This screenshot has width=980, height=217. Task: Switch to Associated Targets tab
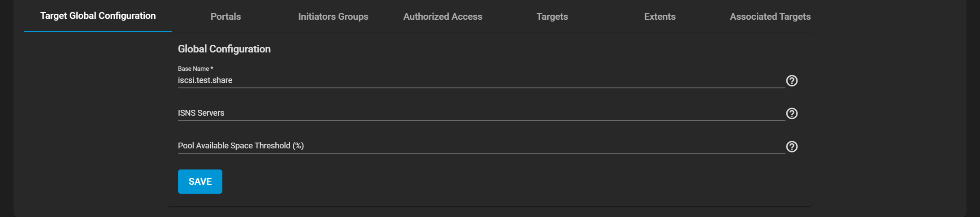[x=770, y=17]
